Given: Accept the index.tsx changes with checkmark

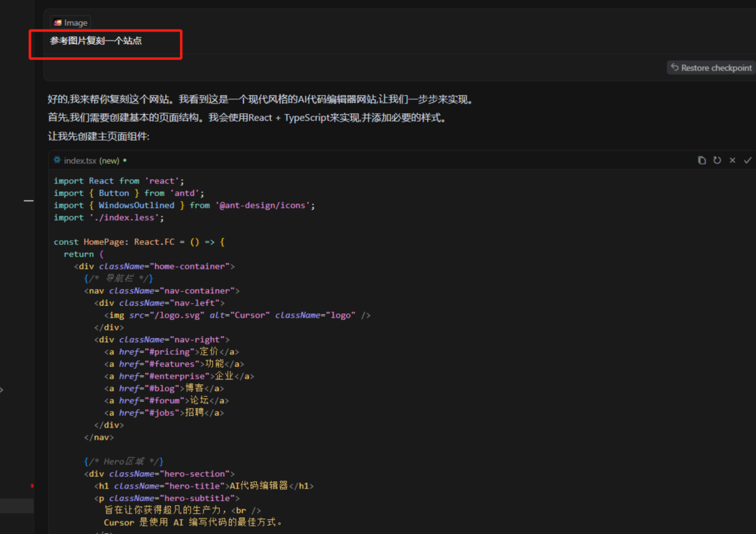Looking at the screenshot, I should click(748, 160).
